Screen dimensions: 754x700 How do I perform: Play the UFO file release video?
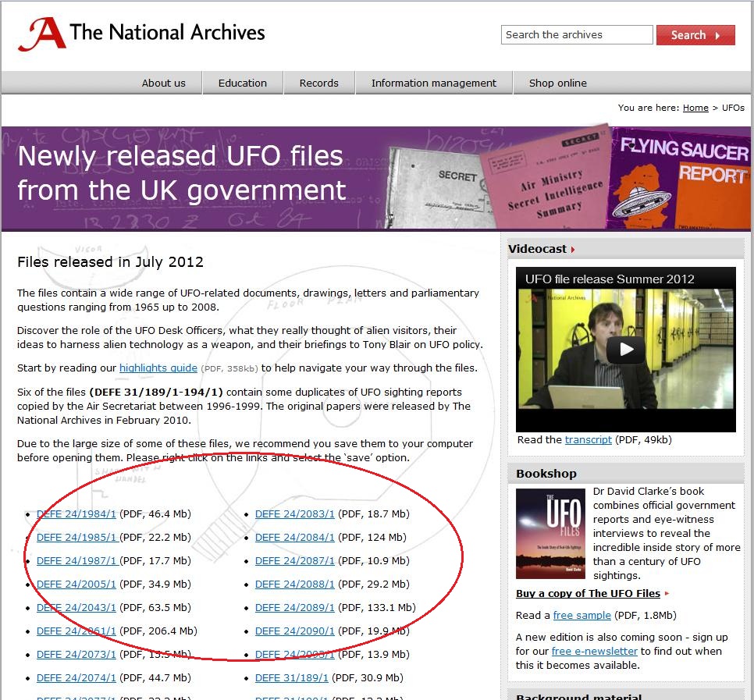click(x=626, y=349)
